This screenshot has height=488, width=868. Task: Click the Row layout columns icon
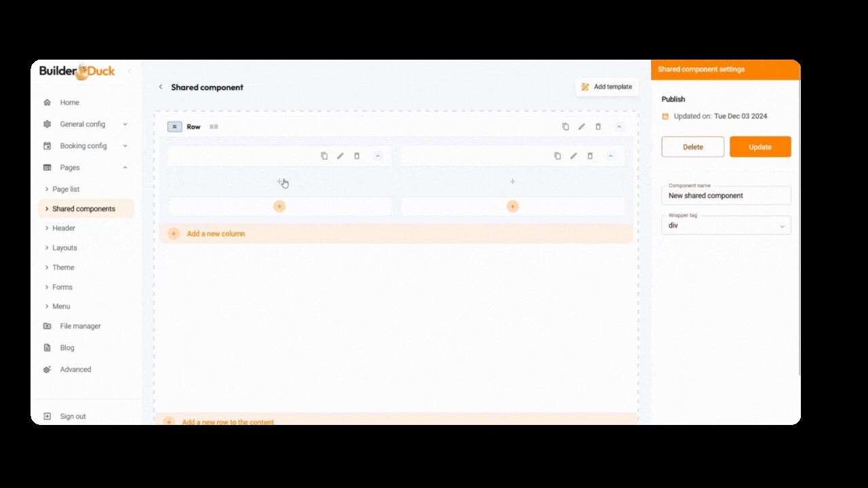coord(214,127)
